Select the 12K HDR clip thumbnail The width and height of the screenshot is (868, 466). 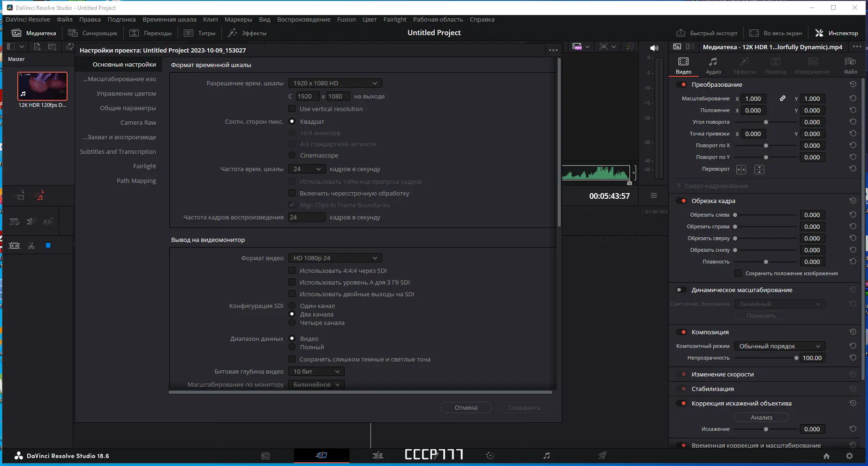click(42, 86)
